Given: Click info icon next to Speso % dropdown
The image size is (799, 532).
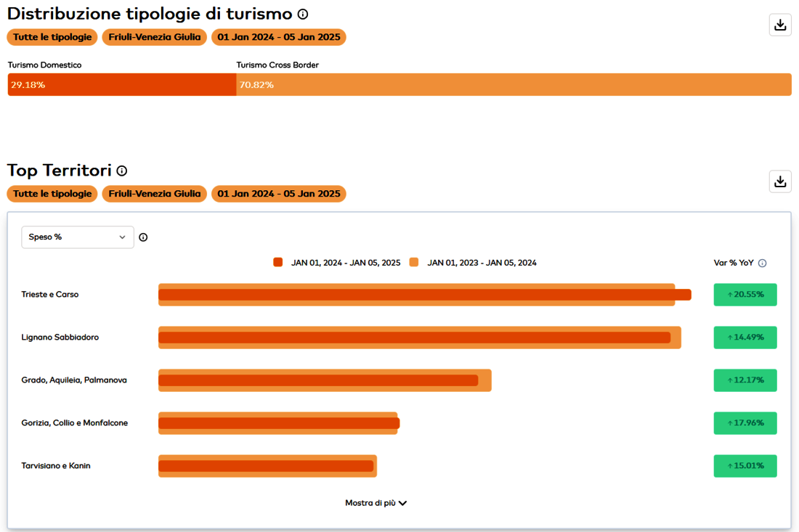Looking at the screenshot, I should pos(143,237).
